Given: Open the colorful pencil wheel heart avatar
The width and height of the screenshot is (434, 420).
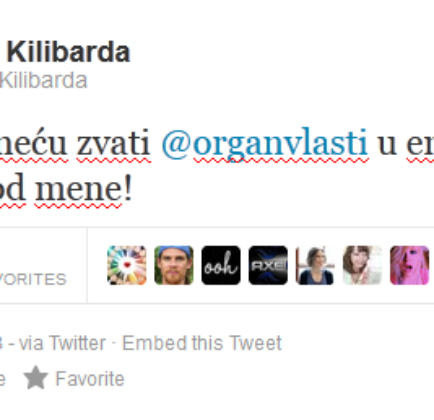Looking at the screenshot, I should 127,265.
